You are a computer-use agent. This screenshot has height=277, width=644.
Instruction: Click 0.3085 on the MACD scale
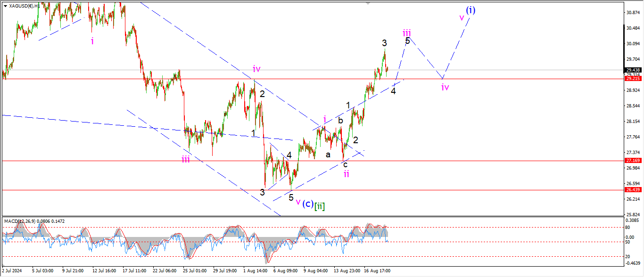tap(632, 220)
